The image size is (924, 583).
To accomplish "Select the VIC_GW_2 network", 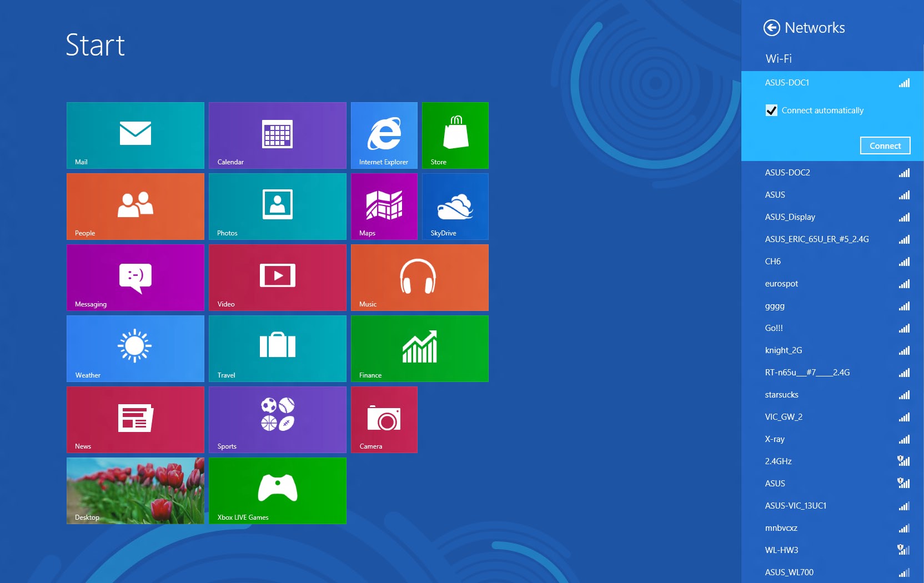I will coord(832,417).
